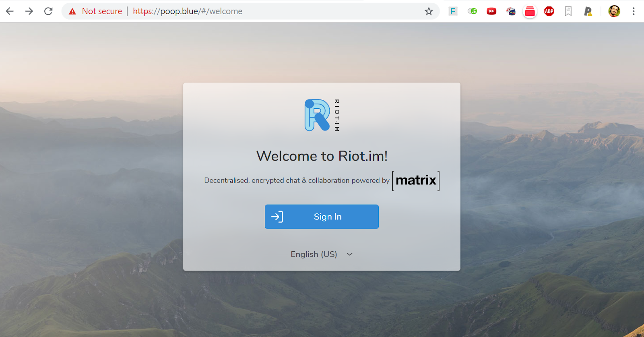
Task: Click the arrow-into-door icon on Sign In
Action: pos(277,217)
